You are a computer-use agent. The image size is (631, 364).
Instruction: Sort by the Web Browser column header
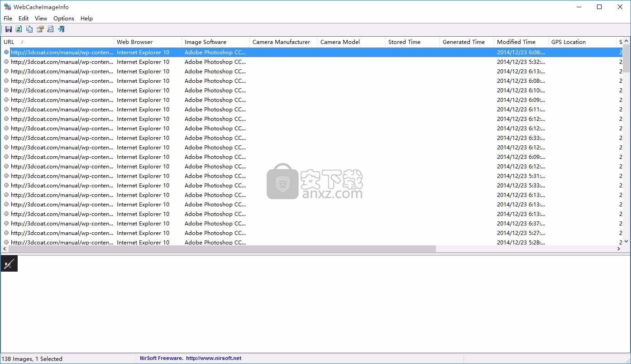tap(148, 42)
